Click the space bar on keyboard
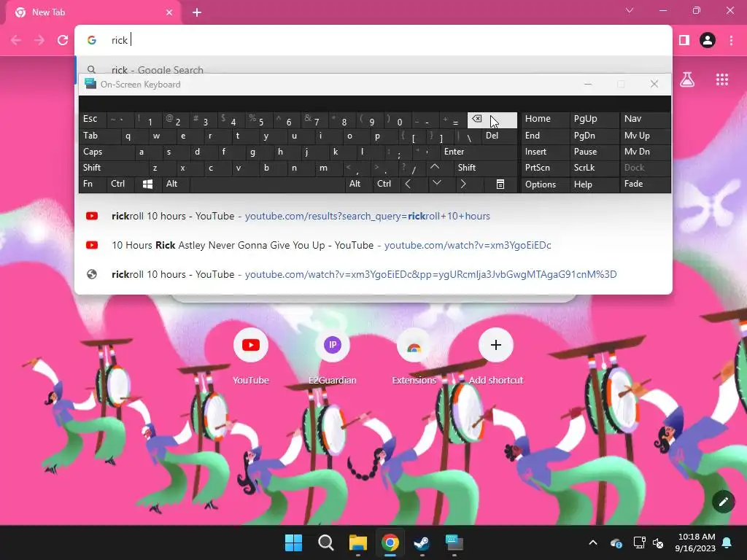747x560 pixels. (x=268, y=184)
